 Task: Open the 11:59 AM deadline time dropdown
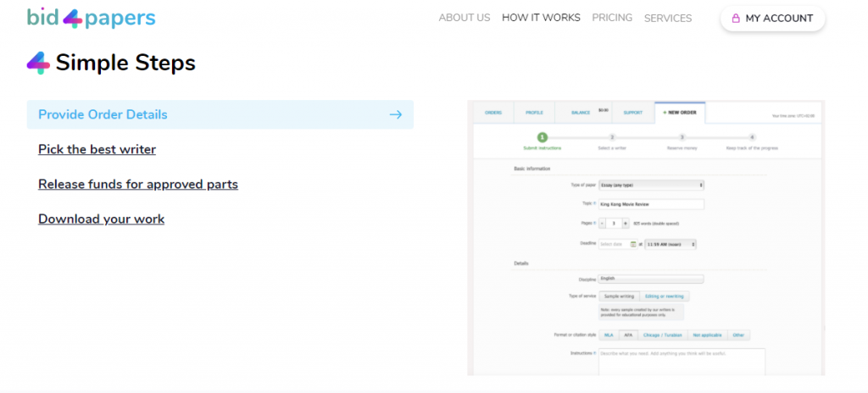point(670,244)
